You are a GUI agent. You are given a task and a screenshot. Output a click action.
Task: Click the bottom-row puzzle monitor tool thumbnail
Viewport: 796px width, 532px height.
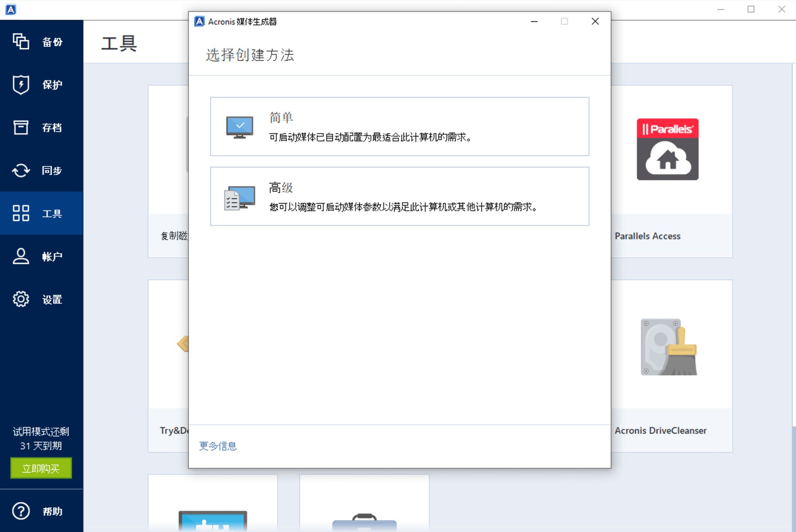click(x=213, y=520)
